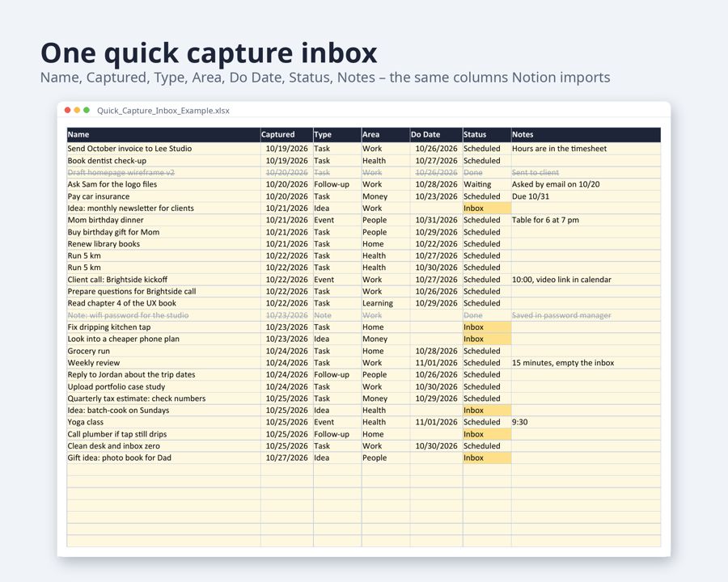Click cell 'Fix dripping kitchen tap'
Screen dimensions: 728x582
[164, 327]
